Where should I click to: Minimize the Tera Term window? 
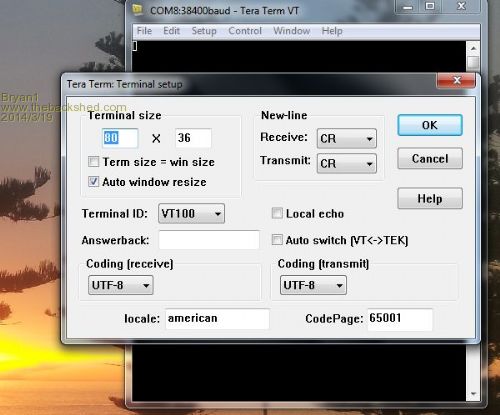[x=408, y=6]
